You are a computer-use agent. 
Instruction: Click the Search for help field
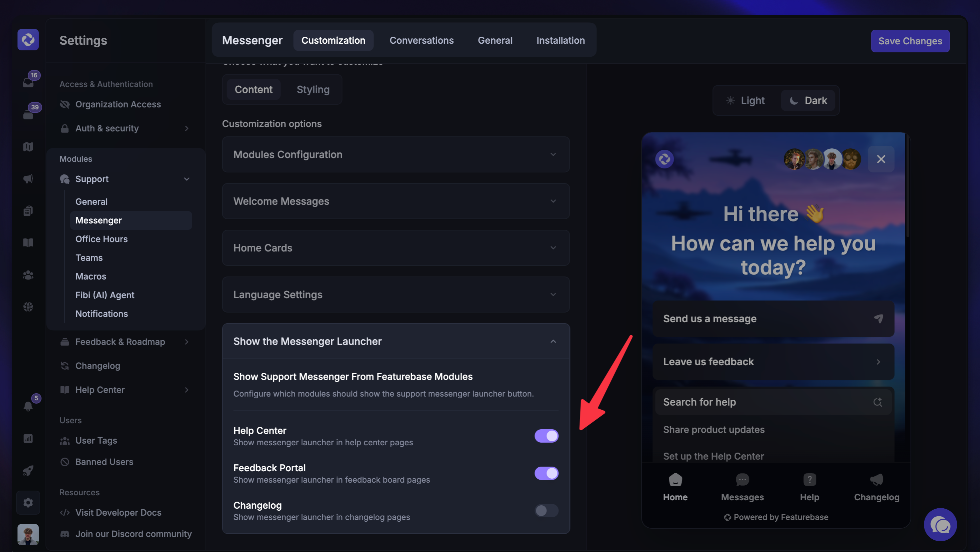click(773, 402)
